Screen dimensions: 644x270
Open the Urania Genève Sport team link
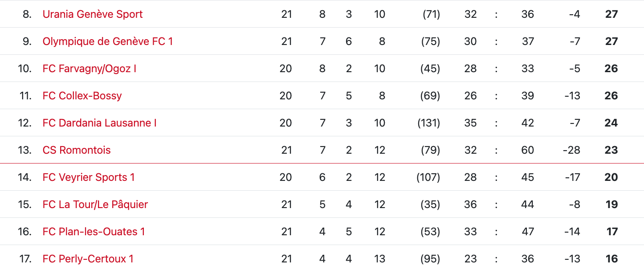click(93, 14)
